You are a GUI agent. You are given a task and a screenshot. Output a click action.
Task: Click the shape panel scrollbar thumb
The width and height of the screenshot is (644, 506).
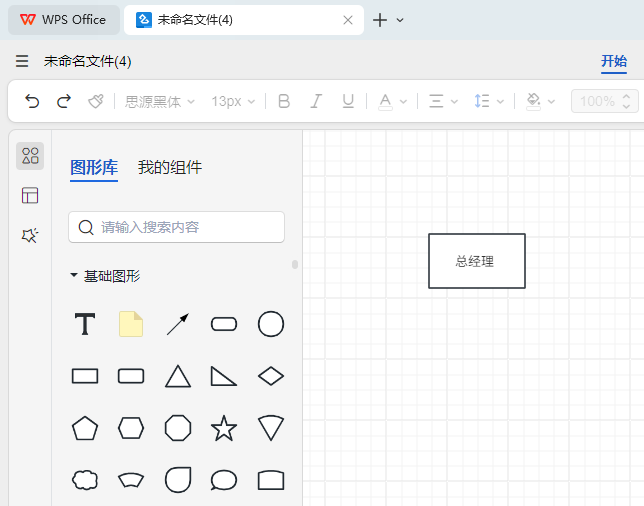pyautogui.click(x=295, y=264)
